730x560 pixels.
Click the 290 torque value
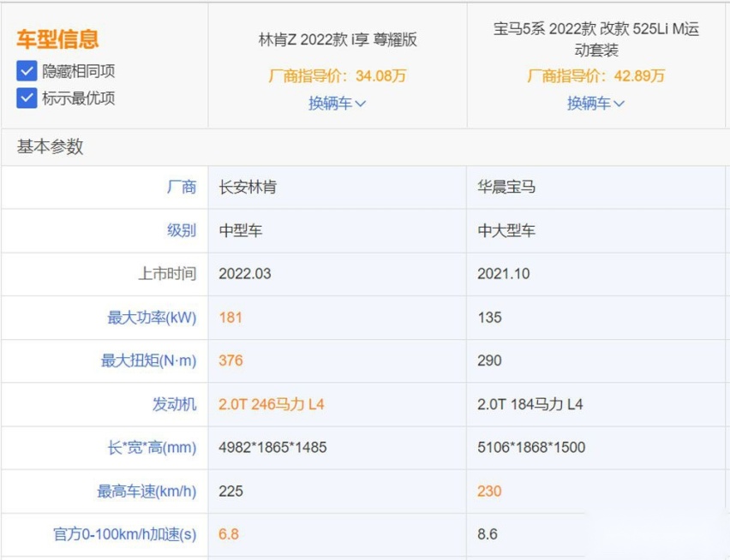click(490, 360)
